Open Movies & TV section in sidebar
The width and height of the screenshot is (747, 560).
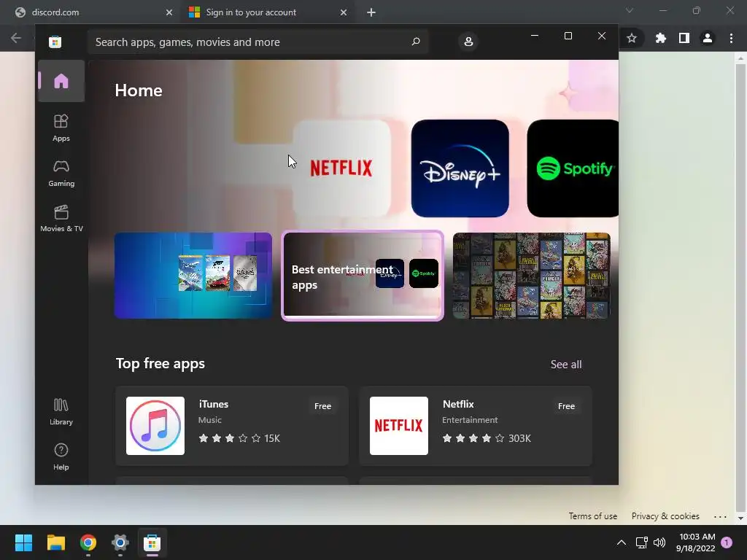click(61, 219)
